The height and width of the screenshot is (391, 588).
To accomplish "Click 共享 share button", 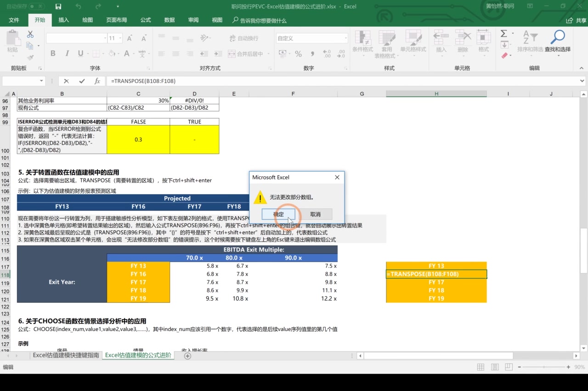I will coord(577,20).
